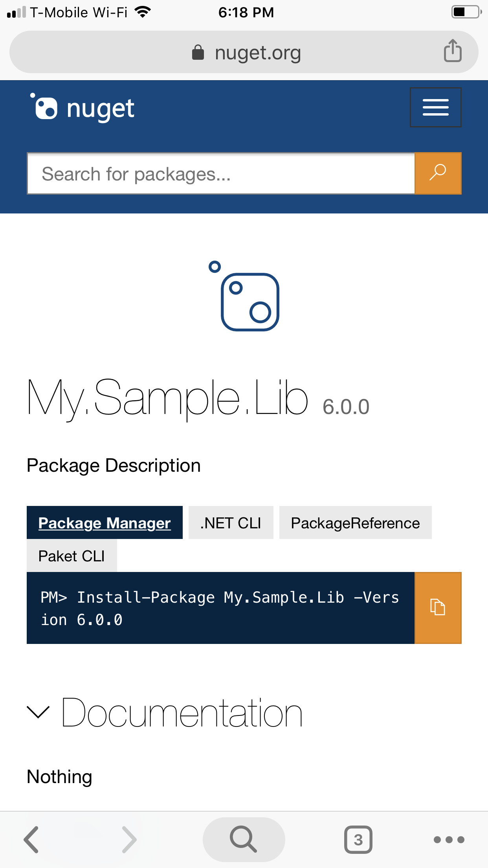488x868 pixels.
Task: Open the Paket CLI tab
Action: point(72,555)
